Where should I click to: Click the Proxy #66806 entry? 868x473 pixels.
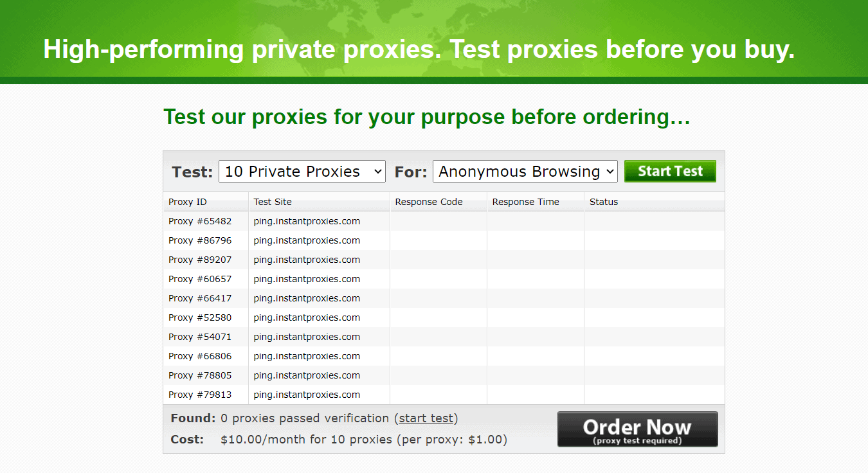coord(200,356)
